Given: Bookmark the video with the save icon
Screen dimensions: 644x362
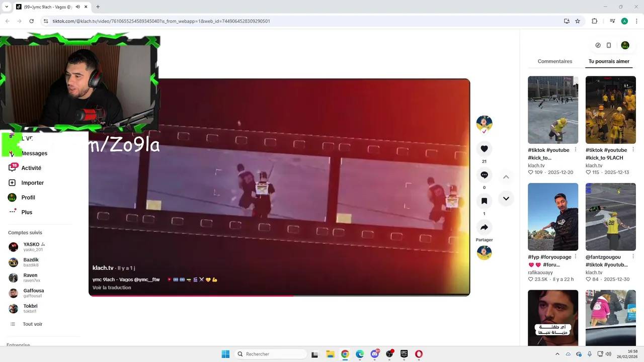Looking at the screenshot, I should 484,201.
